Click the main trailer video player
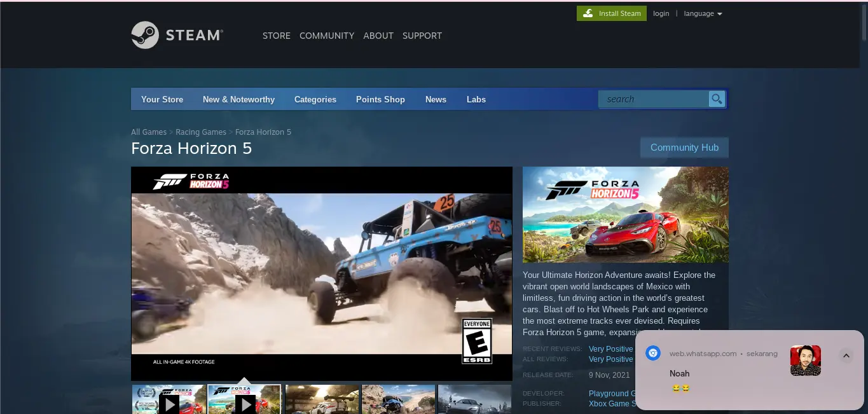 (x=322, y=273)
